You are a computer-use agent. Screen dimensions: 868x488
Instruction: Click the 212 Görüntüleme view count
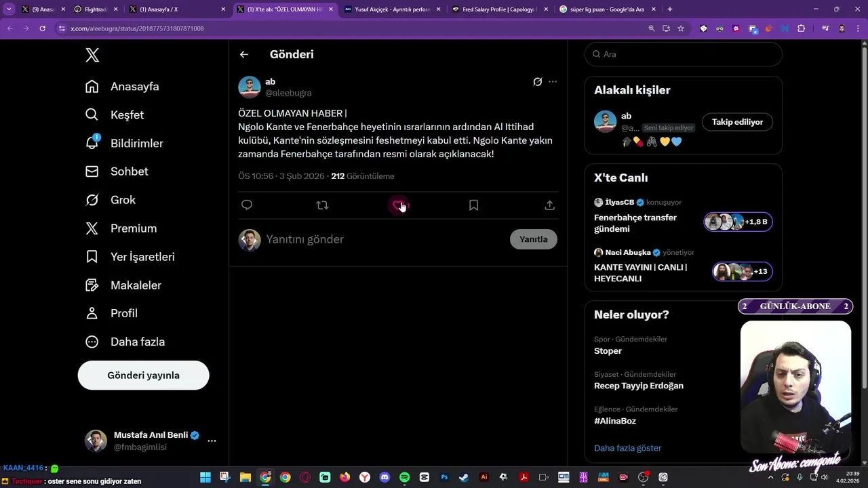(x=362, y=176)
